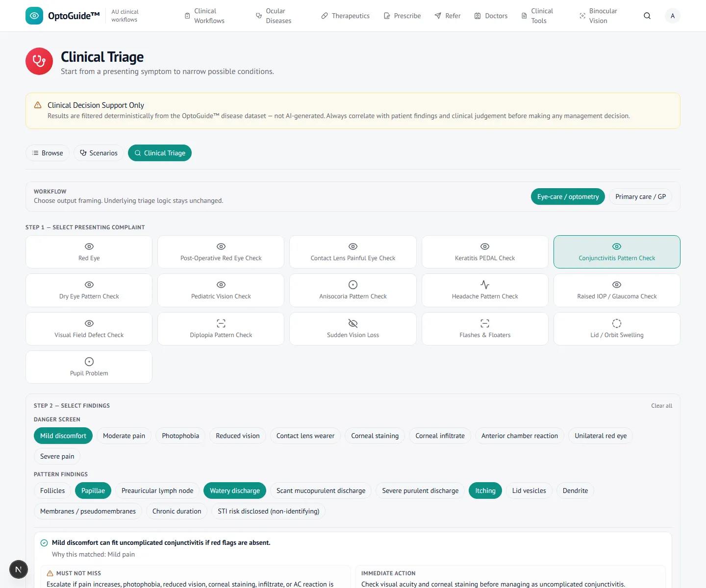This screenshot has height=588, width=706.
Task: Click crossed-eye icon on Sudden Vision Loss
Action: click(x=353, y=323)
